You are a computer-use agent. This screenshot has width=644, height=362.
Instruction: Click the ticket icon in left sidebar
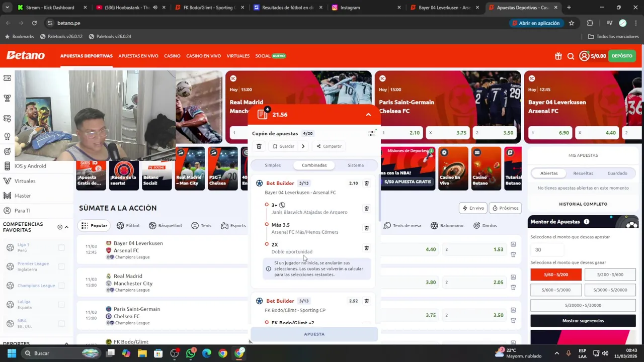click(7, 78)
